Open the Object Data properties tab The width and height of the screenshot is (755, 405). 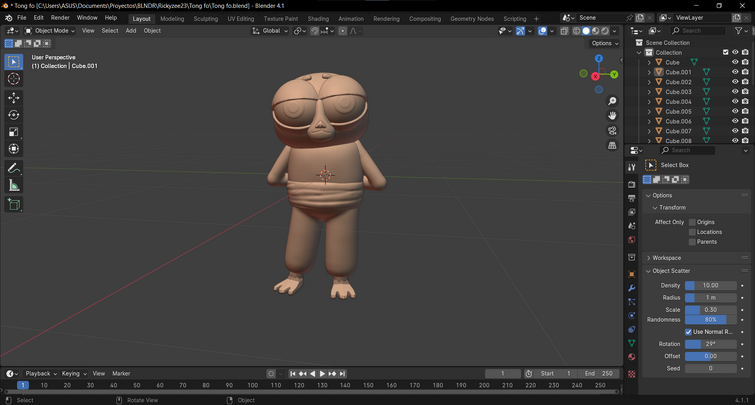click(x=632, y=343)
